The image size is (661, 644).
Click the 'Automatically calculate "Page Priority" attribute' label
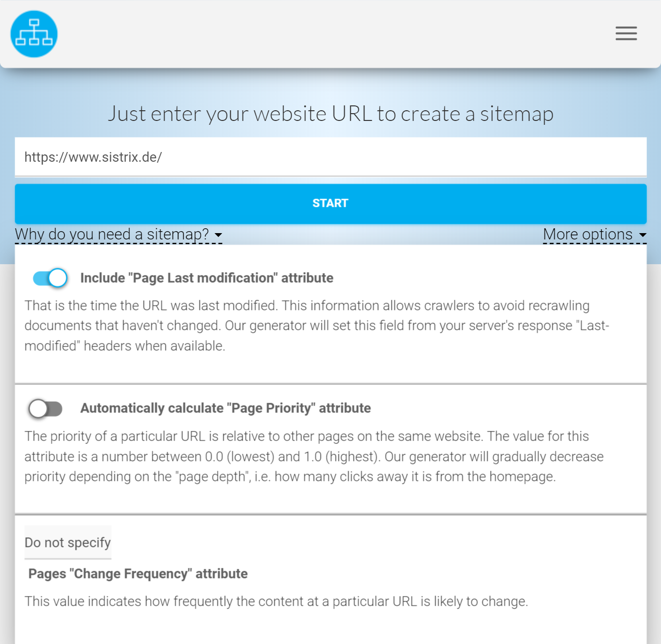point(226,408)
